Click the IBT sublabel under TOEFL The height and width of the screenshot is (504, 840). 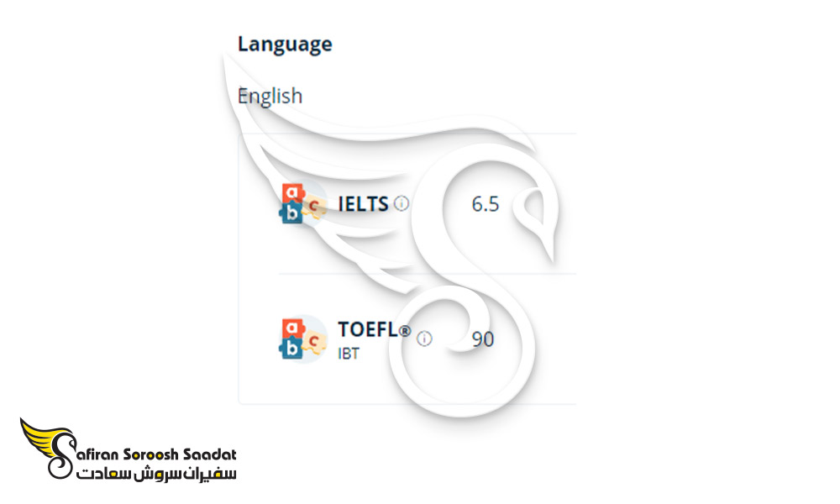tap(349, 354)
